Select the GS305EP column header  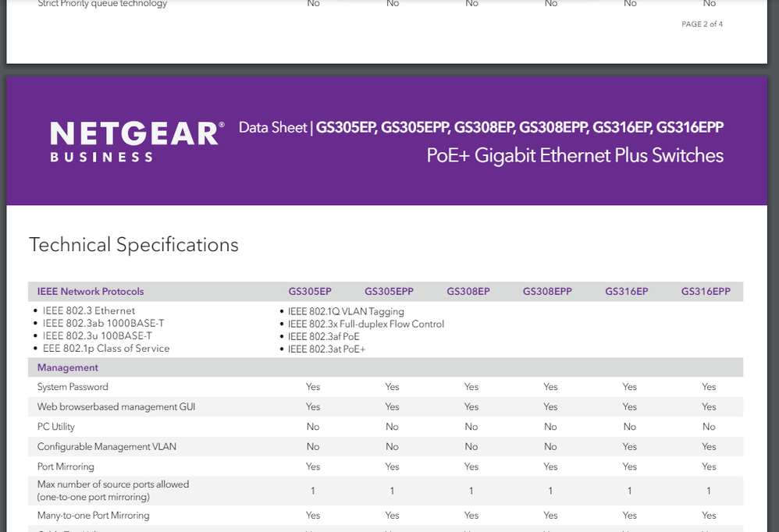310,291
